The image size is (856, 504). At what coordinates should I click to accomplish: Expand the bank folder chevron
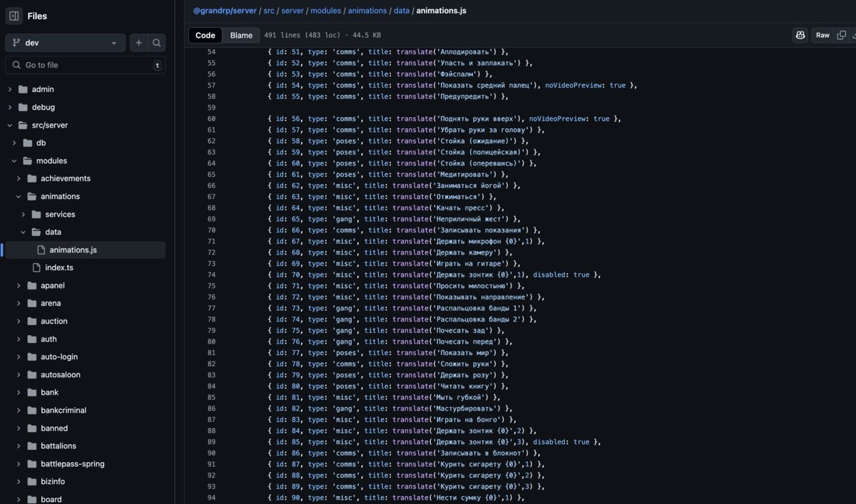[19, 392]
